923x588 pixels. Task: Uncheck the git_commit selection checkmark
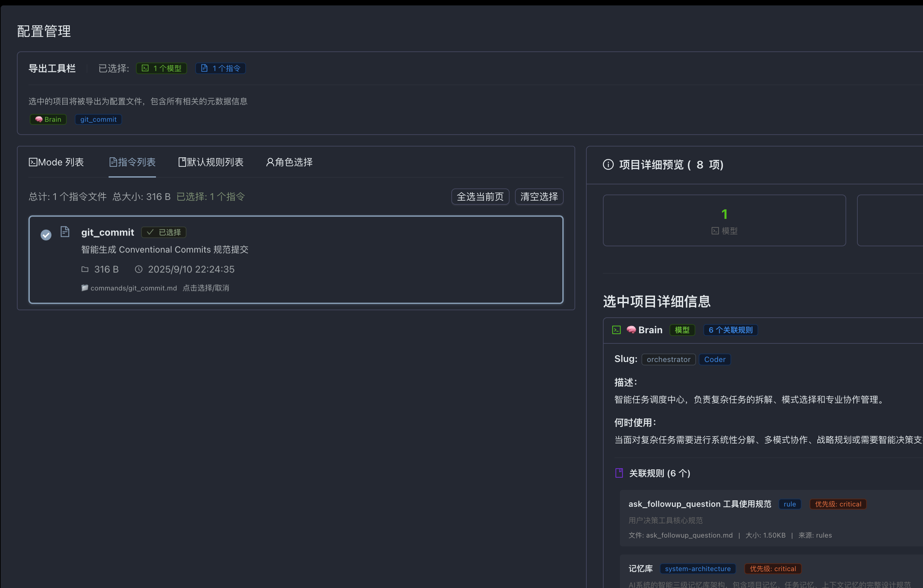tap(46, 234)
